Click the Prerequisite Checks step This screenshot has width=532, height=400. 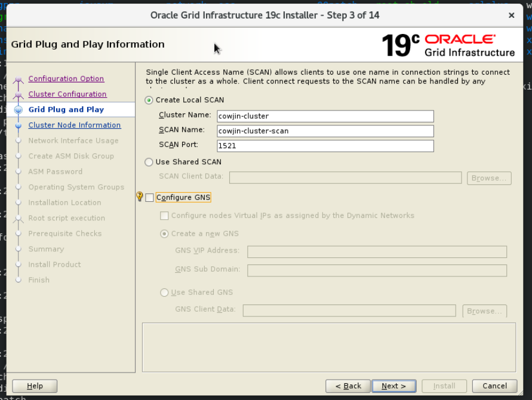(x=65, y=233)
